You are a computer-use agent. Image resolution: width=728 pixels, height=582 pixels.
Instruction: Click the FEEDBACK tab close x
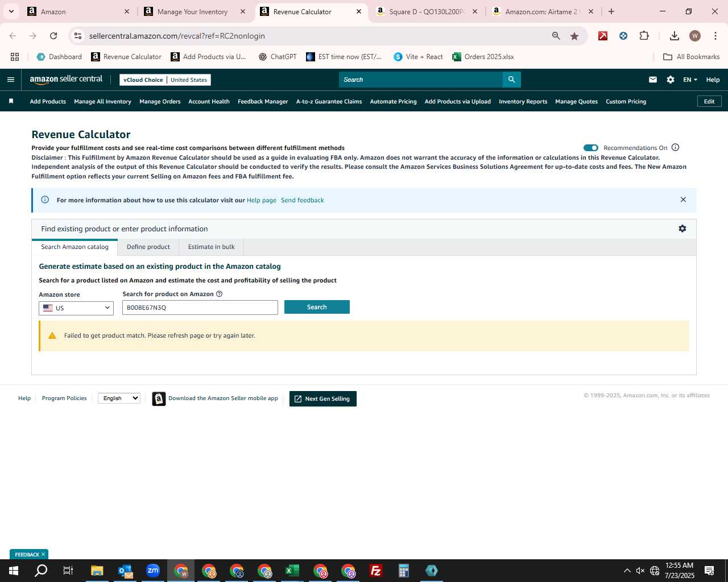43,554
